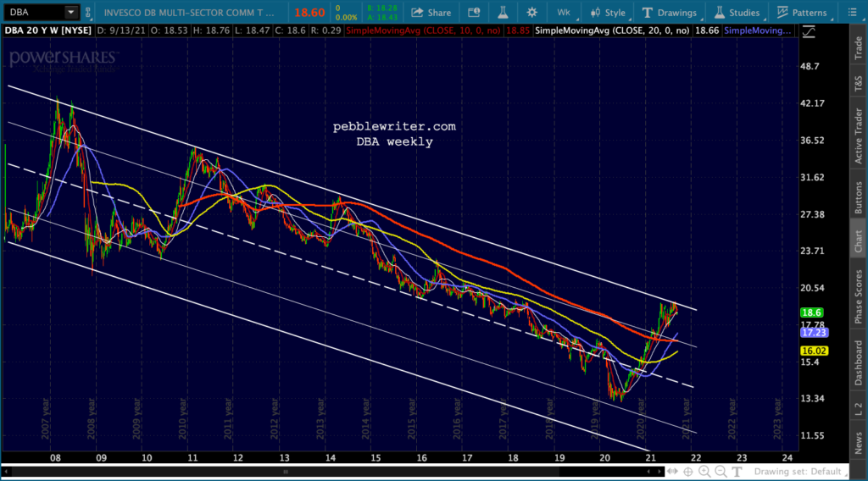The width and height of the screenshot is (868, 481).
Task: Click the chart scale toggle icon
Action: pyautogui.click(x=809, y=31)
